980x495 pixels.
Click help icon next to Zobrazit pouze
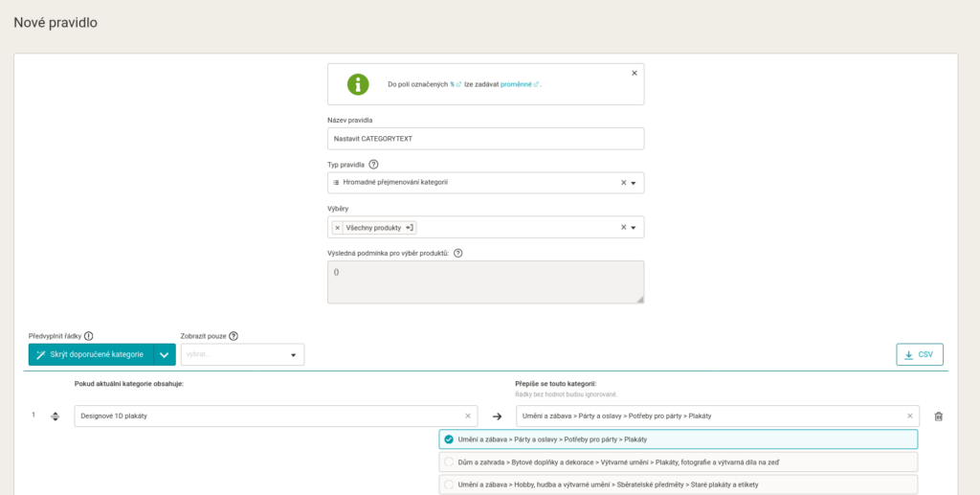[234, 336]
